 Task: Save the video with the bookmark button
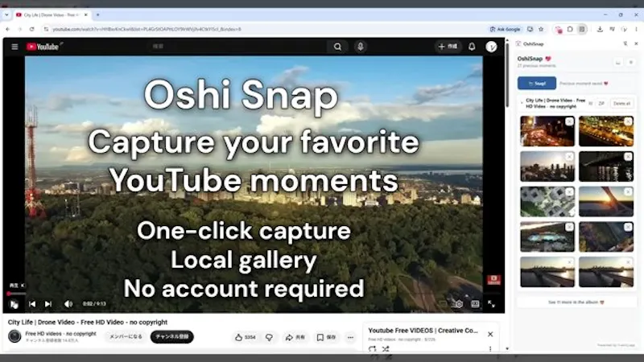point(327,337)
